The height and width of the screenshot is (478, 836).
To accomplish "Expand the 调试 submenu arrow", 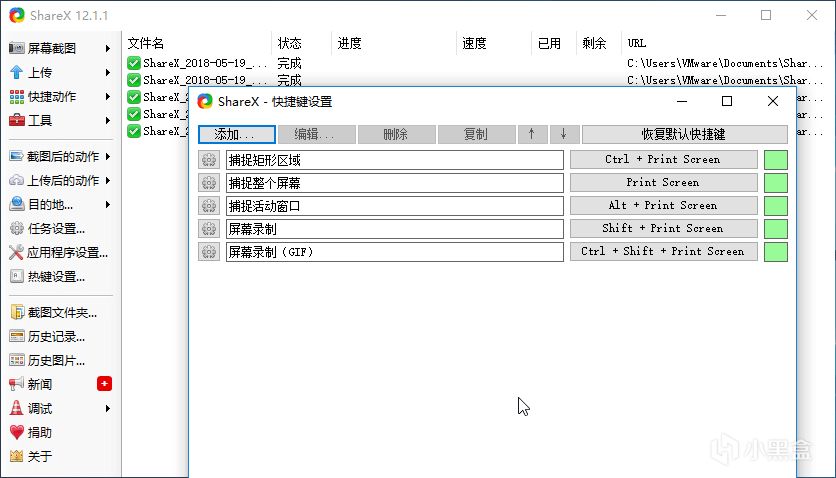I will click(x=108, y=409).
